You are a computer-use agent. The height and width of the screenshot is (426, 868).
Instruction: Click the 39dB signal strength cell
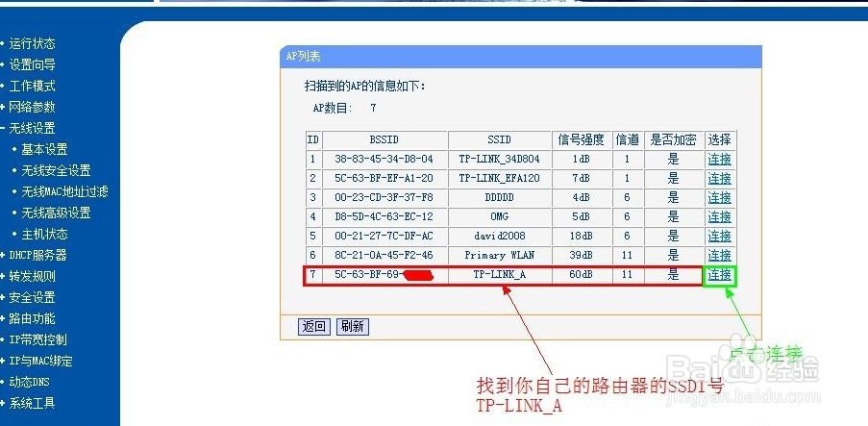coord(582,256)
